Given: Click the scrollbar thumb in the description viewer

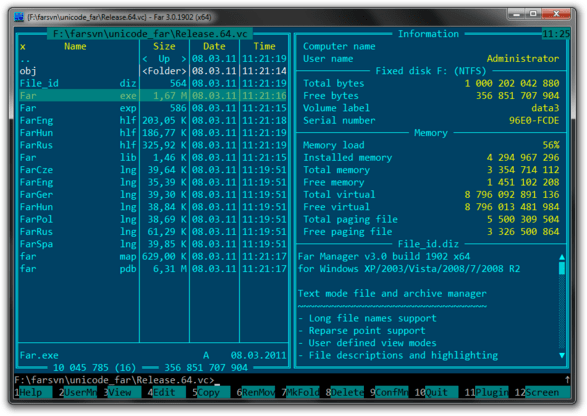Looking at the screenshot, I should click(x=562, y=268).
